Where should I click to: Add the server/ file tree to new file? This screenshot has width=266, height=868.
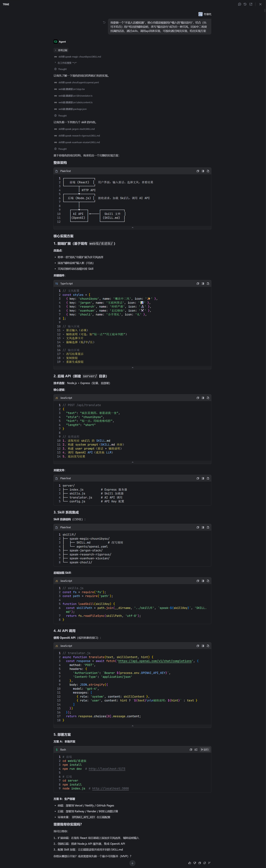pos(208,479)
